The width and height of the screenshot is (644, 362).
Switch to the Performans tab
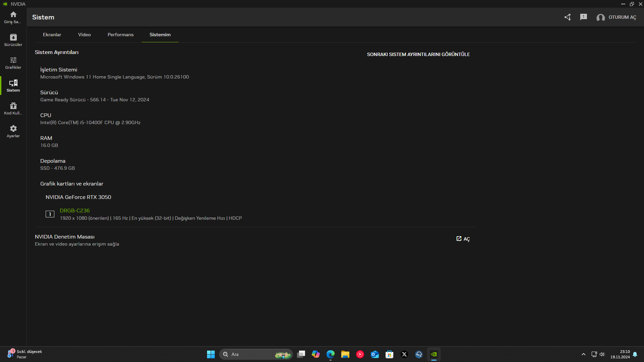point(120,35)
